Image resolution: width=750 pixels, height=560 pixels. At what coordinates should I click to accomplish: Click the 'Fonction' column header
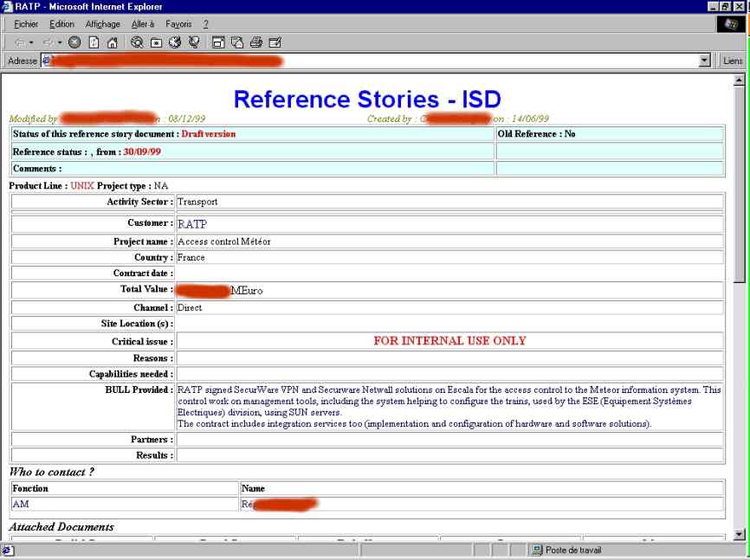point(30,488)
